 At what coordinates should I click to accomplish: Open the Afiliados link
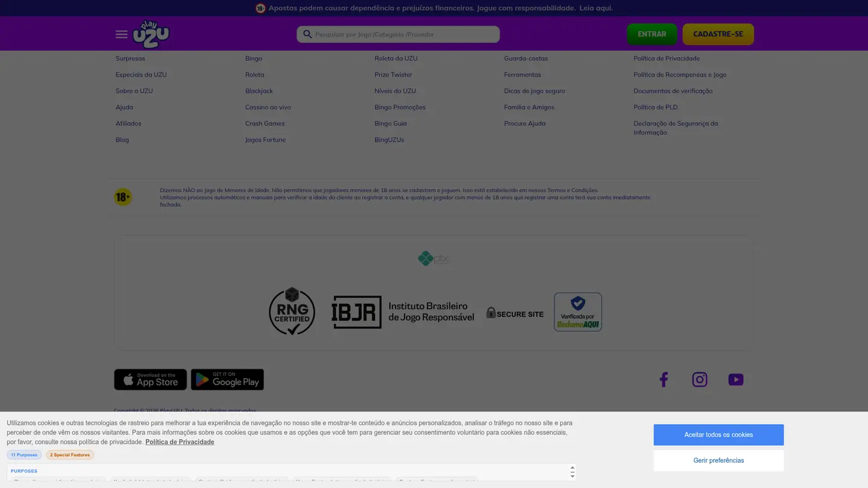click(128, 124)
